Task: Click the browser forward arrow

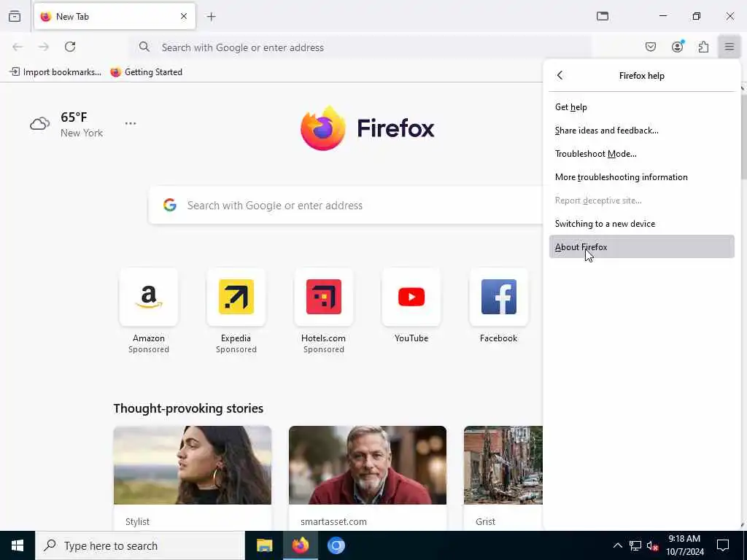Action: point(44,47)
